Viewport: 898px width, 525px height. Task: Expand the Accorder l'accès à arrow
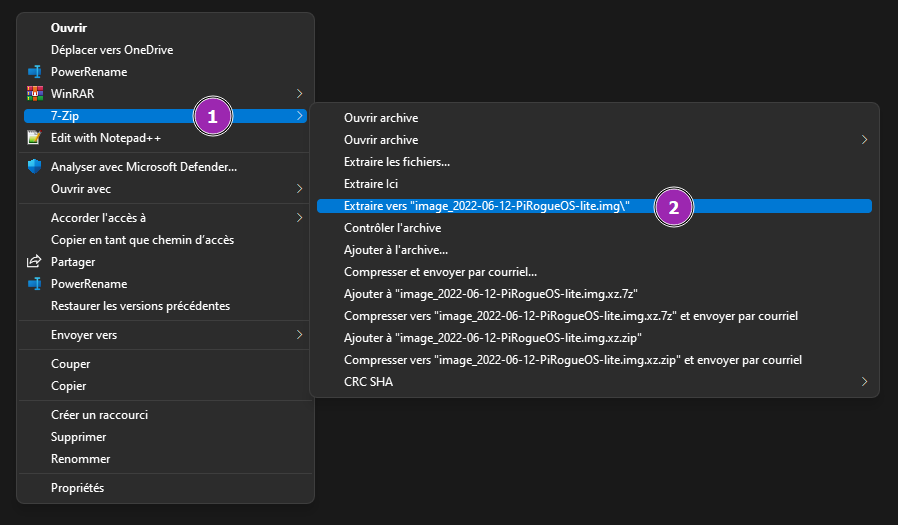pyautogui.click(x=299, y=218)
